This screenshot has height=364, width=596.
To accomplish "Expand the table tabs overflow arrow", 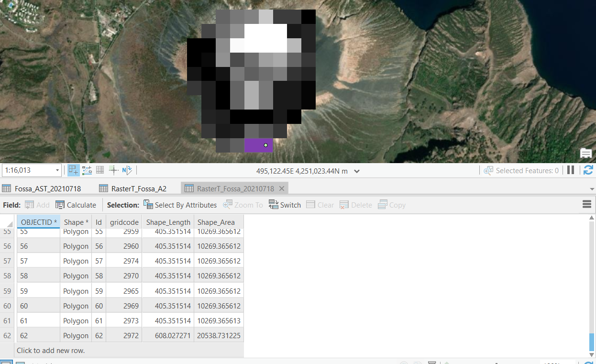I will [592, 189].
